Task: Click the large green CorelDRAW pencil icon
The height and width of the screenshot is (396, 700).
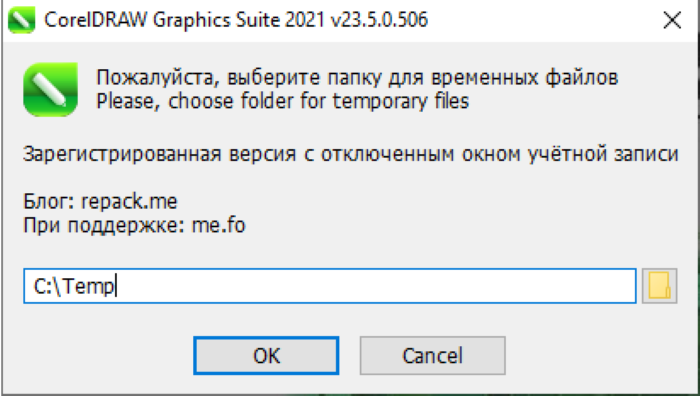Action: pos(50,90)
